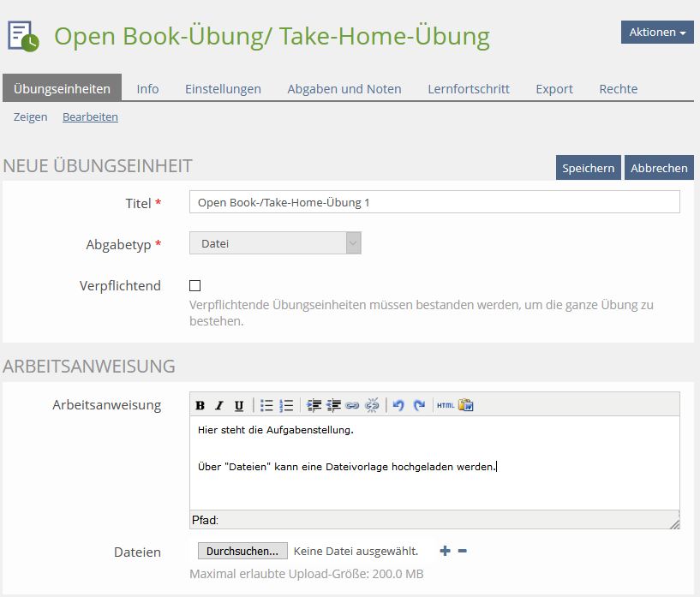Insert a numbered list
The width and height of the screenshot is (700, 597).
[286, 405]
